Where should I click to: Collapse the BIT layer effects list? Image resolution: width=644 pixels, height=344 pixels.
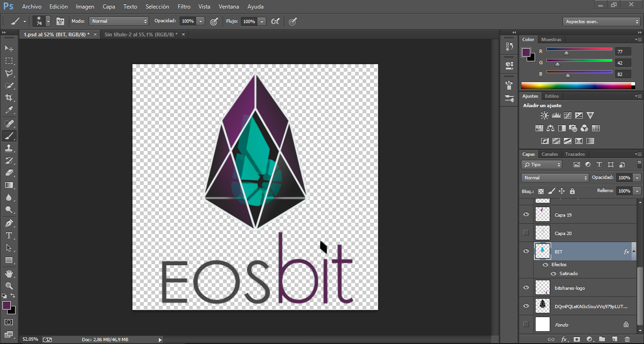tap(635, 251)
